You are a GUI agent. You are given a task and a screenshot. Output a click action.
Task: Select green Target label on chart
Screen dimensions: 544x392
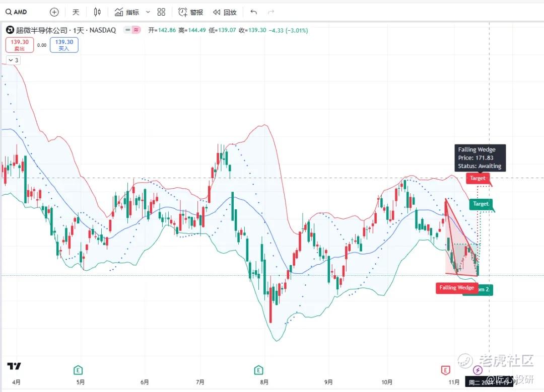(481, 204)
